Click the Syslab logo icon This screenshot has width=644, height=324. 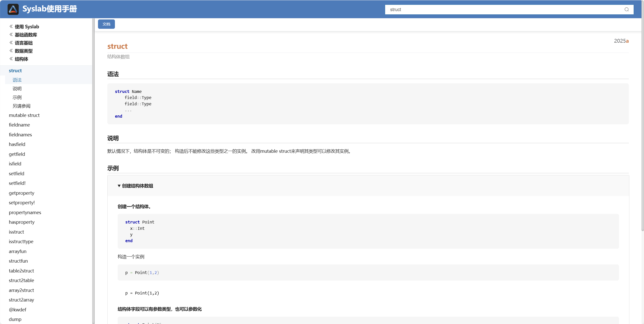point(13,9)
